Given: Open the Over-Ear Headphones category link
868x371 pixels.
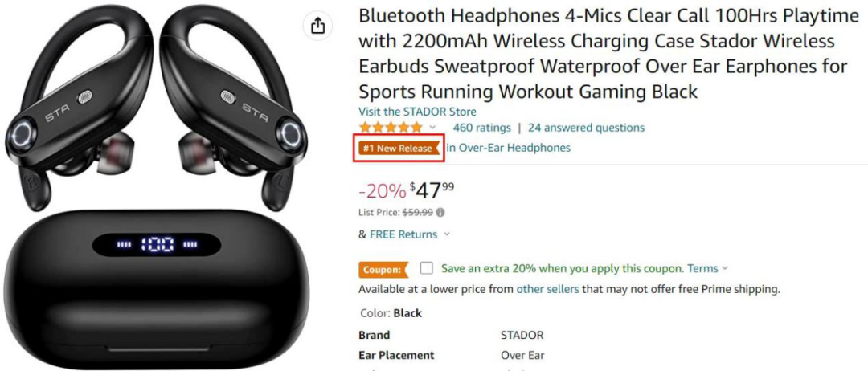Looking at the screenshot, I should (509, 149).
